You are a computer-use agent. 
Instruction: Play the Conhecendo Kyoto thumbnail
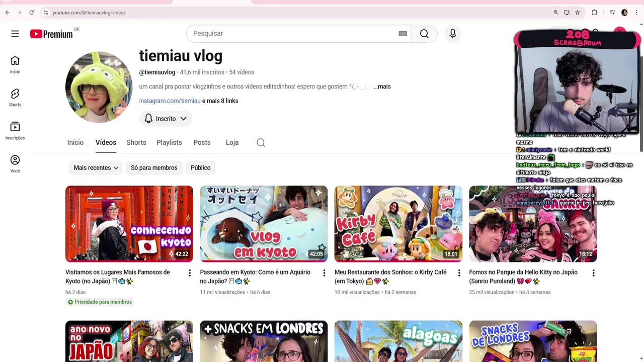[x=129, y=224]
